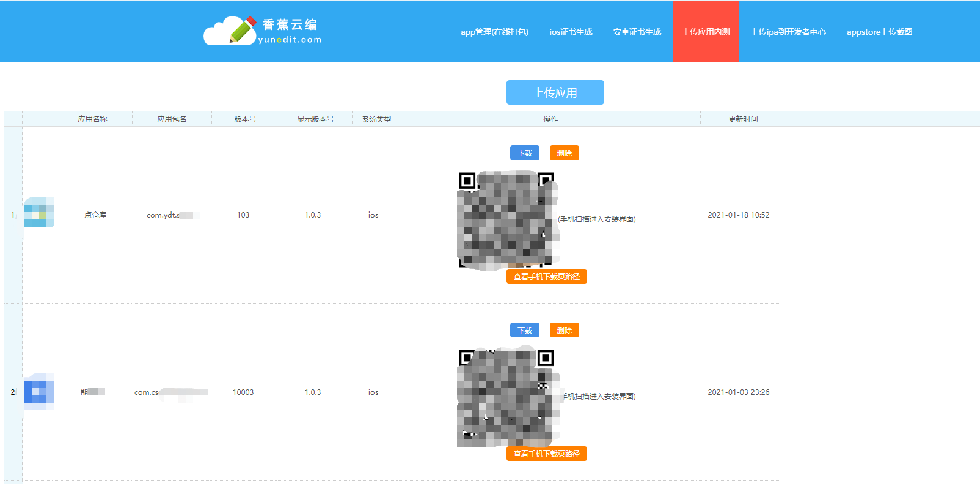Image resolution: width=980 pixels, height=484 pixels.
Task: Click ios system type in 10003 row
Action: (373, 392)
